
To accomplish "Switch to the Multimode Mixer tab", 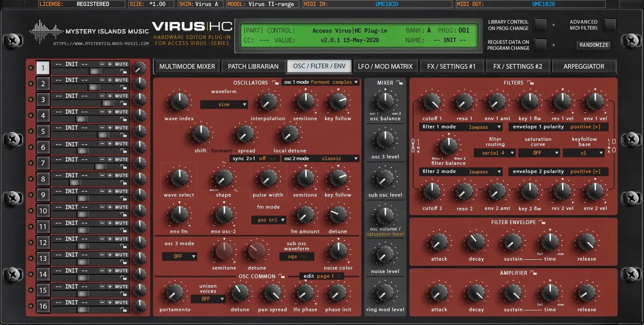I will click(187, 66).
